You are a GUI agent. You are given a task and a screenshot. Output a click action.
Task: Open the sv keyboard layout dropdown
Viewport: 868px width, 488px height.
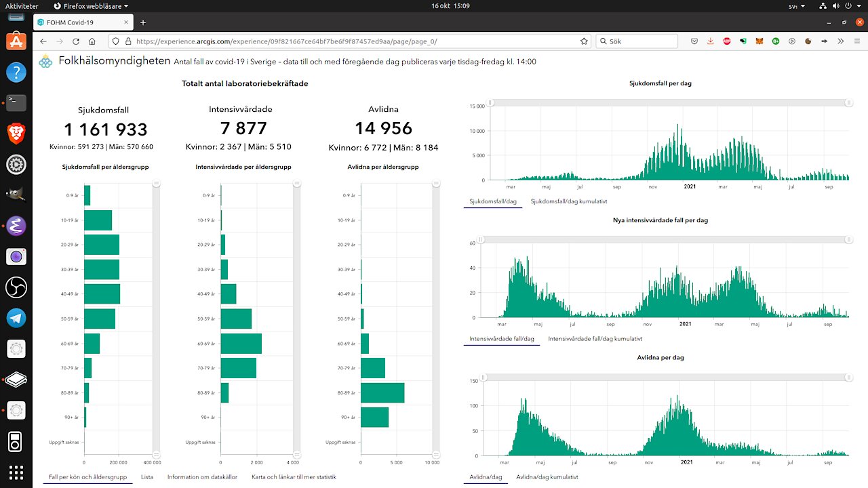tap(797, 5)
